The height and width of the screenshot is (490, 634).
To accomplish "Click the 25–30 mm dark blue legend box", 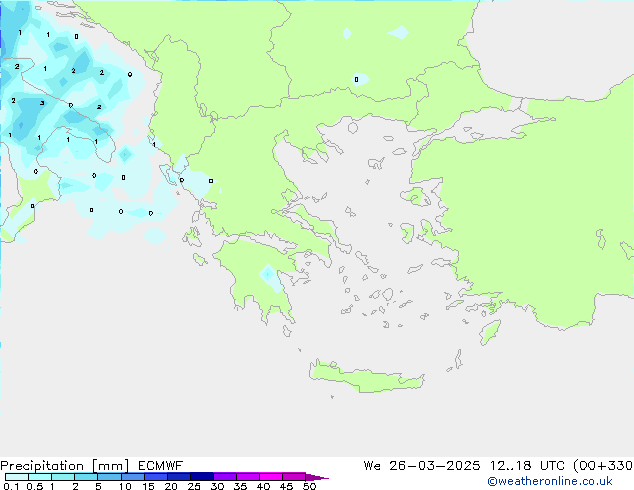I will click(202, 477).
